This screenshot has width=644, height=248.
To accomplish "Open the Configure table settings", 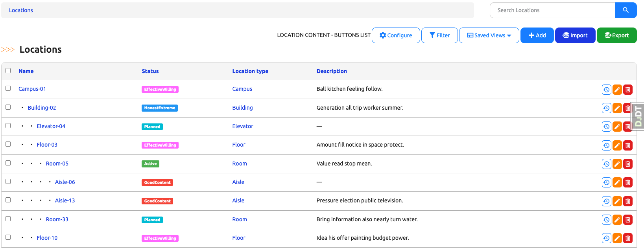I will pyautogui.click(x=396, y=35).
